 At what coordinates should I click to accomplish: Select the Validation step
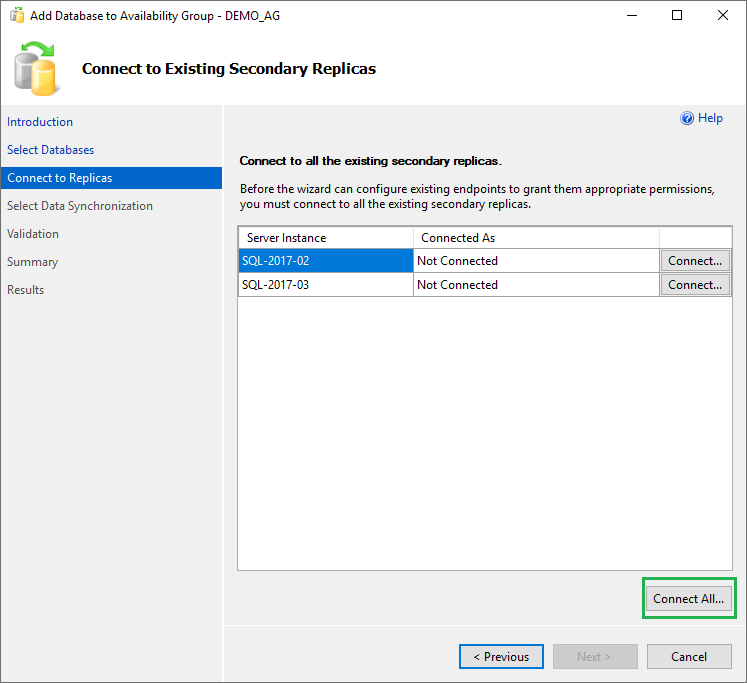pos(33,234)
